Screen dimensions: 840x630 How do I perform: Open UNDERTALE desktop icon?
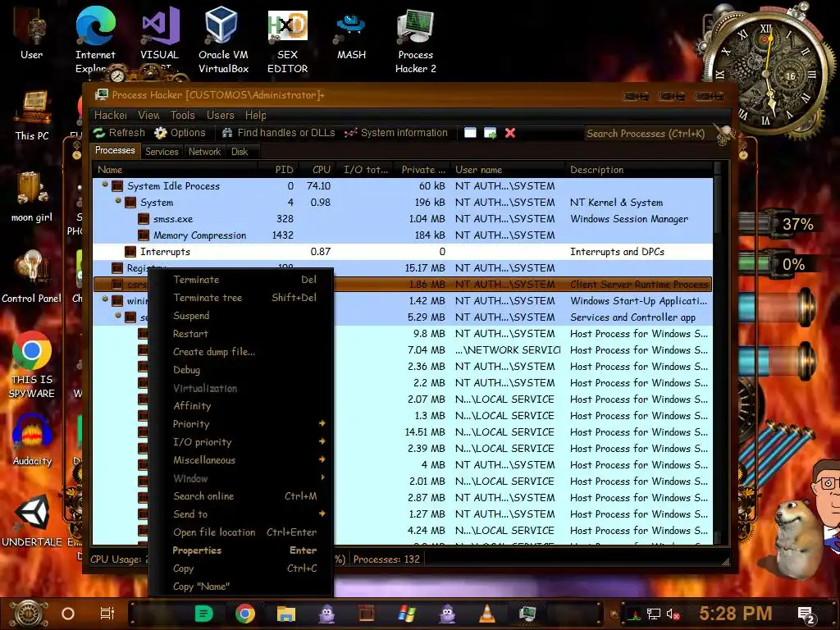[x=32, y=519]
